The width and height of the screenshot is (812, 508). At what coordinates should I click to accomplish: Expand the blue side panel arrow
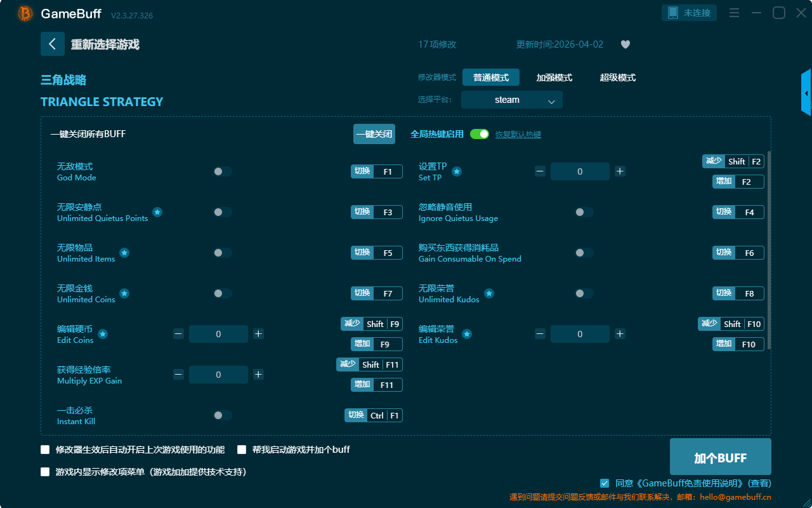point(806,93)
